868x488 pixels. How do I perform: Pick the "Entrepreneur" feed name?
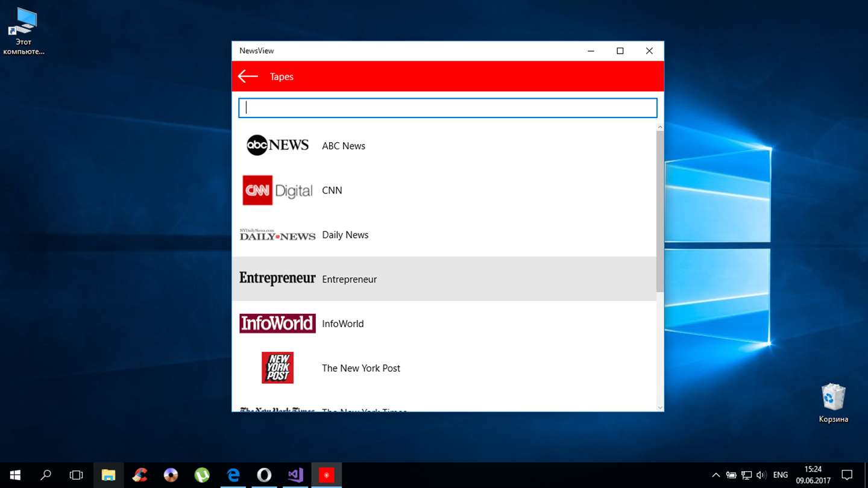[350, 280]
